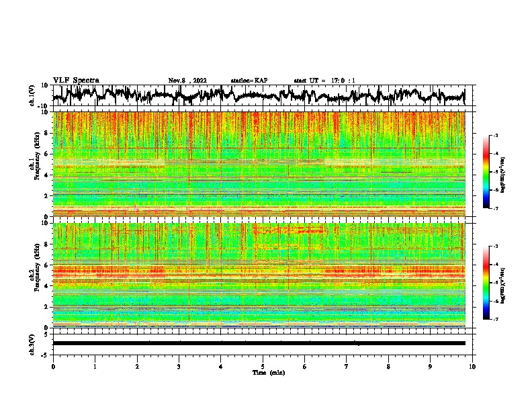Click the ch.1 PSD color scale bar
This screenshot has height=411, width=532.
[486, 172]
